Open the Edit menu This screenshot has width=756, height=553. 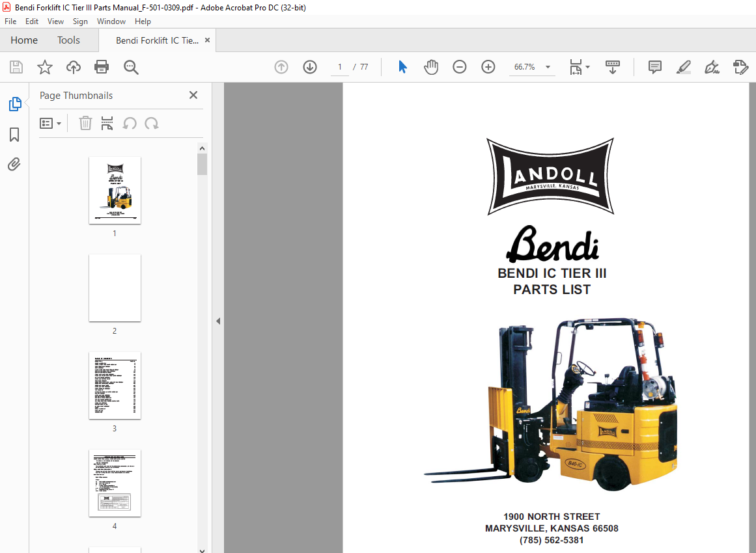pos(32,21)
